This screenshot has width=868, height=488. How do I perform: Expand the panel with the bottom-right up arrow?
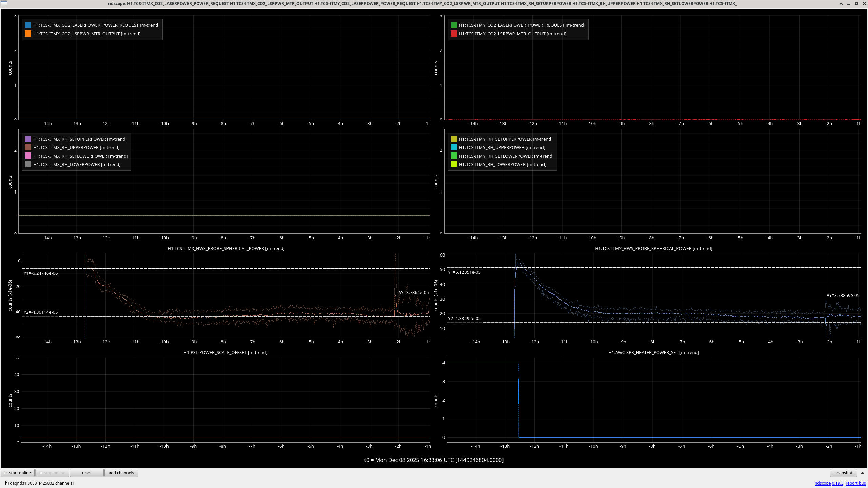(863, 473)
